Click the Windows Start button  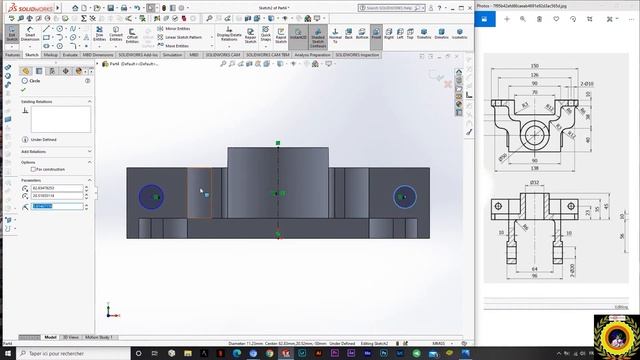coord(8,353)
